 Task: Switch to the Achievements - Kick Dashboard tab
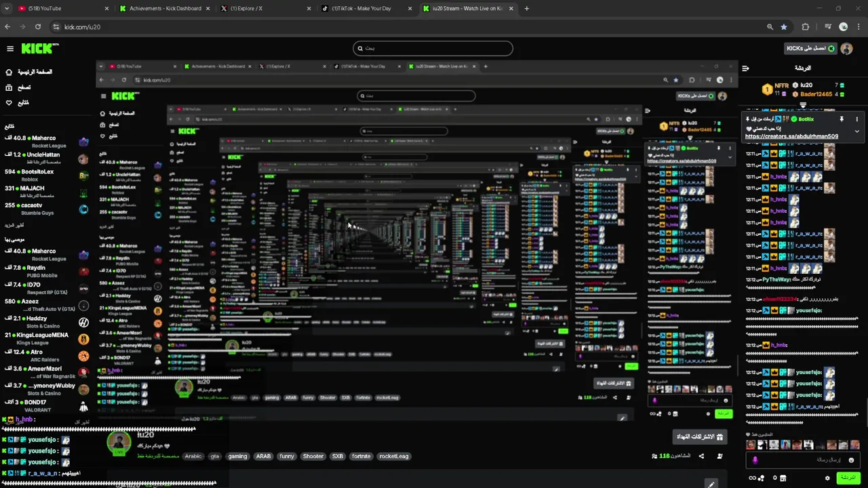(x=165, y=9)
